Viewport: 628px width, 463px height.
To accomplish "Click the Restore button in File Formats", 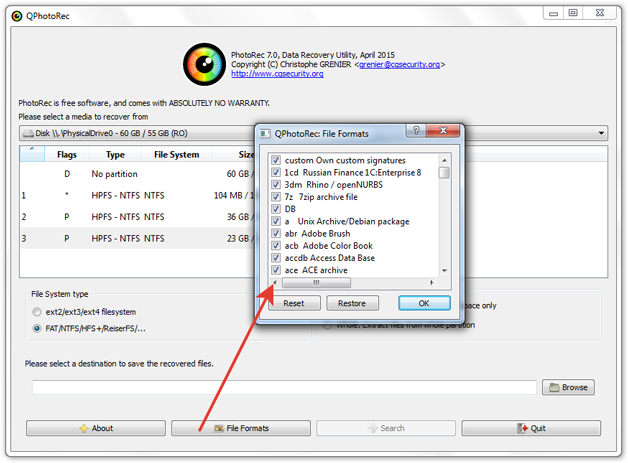I will point(352,303).
